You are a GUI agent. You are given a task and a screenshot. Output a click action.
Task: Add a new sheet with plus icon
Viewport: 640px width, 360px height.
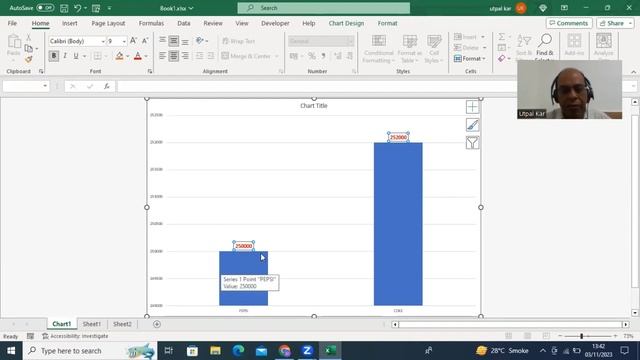click(157, 324)
